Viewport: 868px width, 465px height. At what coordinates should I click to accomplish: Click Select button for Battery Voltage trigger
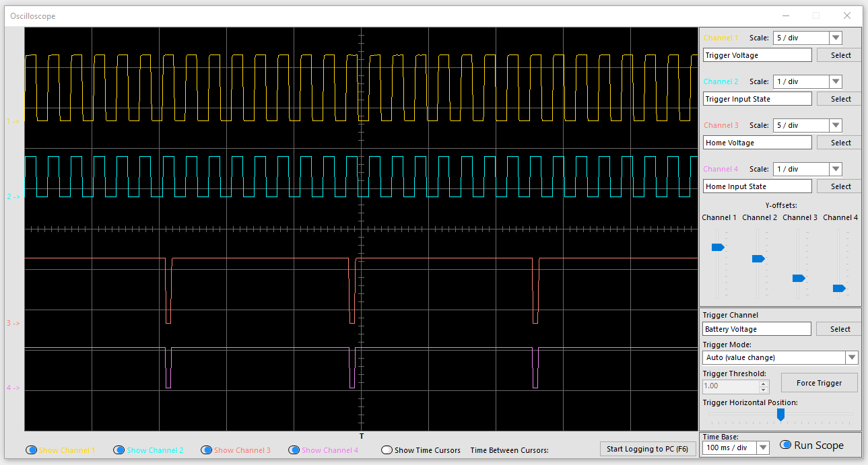[x=839, y=329]
